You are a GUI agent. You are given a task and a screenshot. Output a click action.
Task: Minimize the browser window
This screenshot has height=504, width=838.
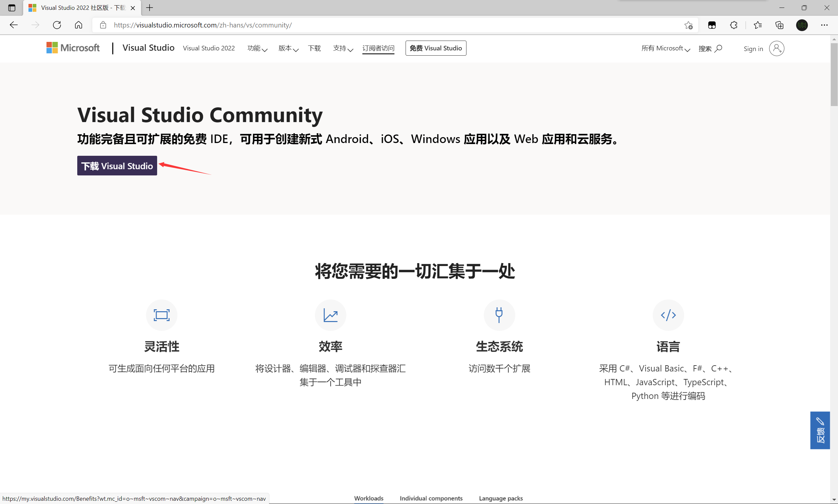[x=782, y=8]
